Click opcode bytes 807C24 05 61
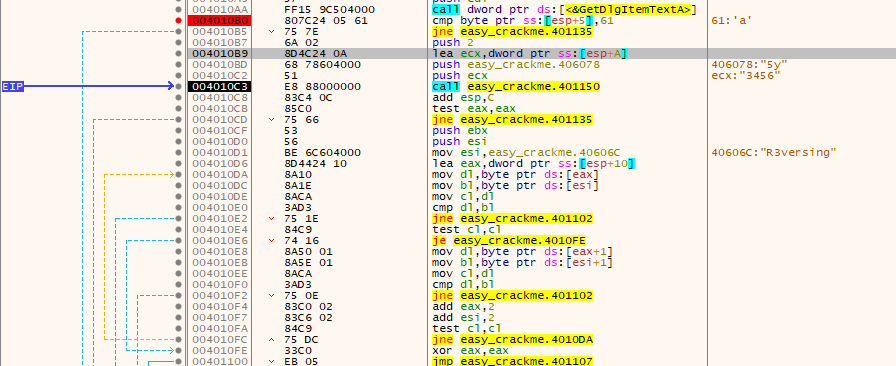Screen dimensions: 896x366 [x=326, y=21]
